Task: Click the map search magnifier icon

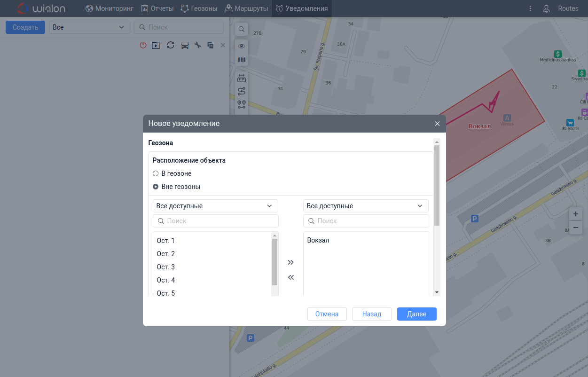Action: pos(241,29)
